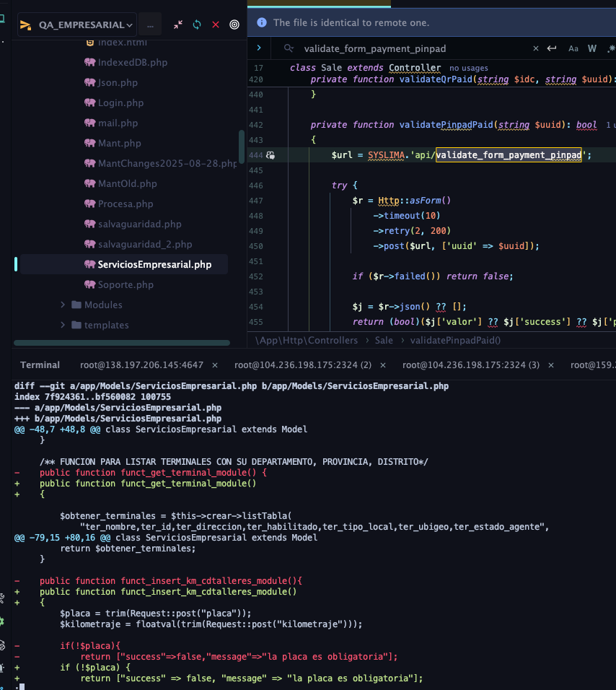Click the gutter icon beside line 444
The height and width of the screenshot is (690, 616).
[270, 154]
